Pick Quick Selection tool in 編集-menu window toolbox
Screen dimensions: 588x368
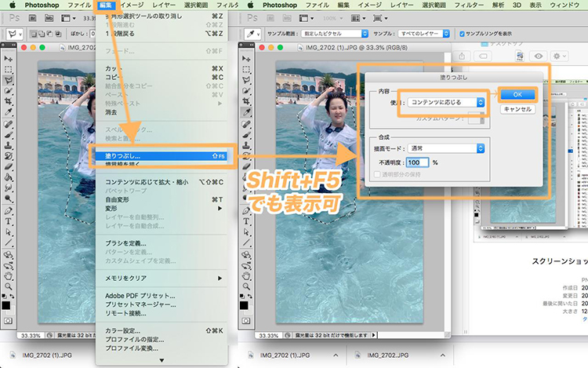tap(9, 90)
